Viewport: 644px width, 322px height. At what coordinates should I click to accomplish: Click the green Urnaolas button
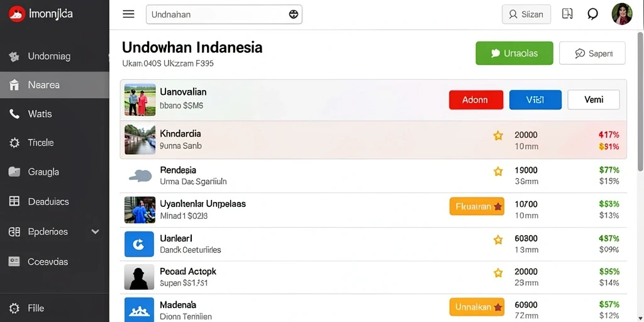514,53
